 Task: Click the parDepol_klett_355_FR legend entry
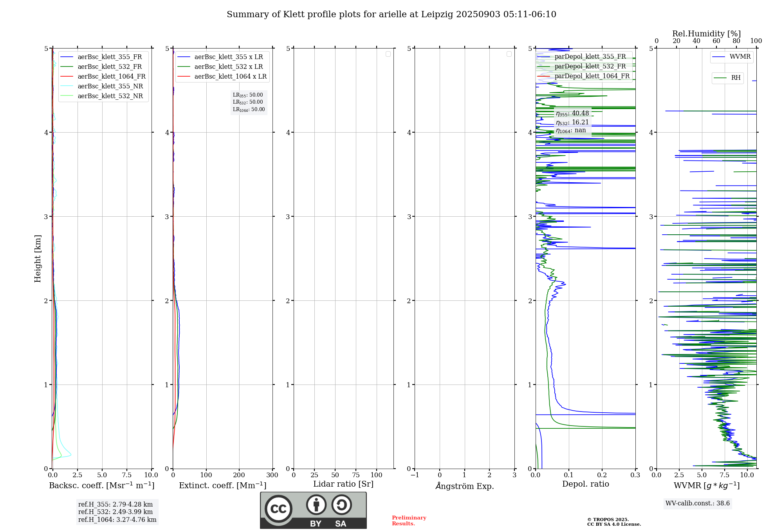coord(590,57)
